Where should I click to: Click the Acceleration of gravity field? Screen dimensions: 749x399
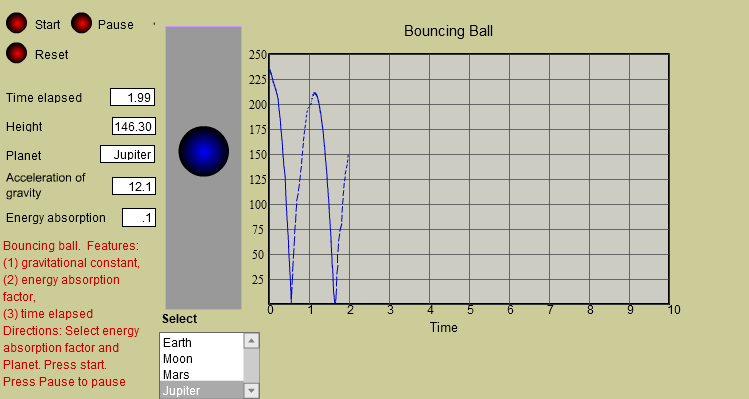[134, 186]
